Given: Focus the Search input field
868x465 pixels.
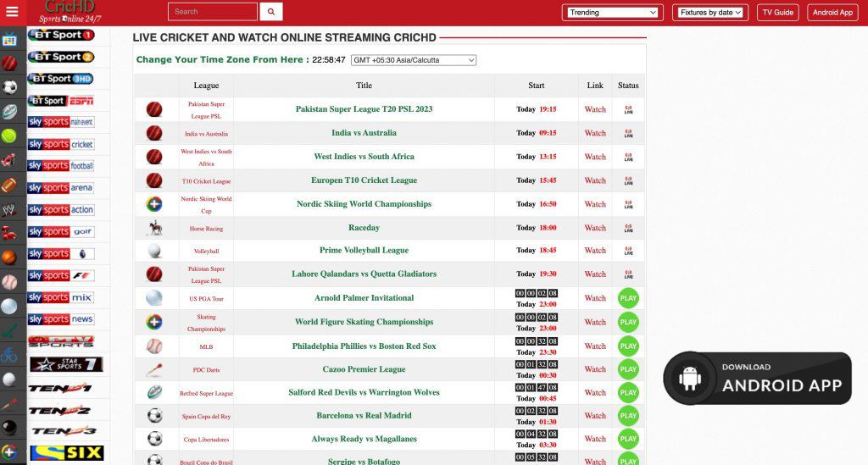Looking at the screenshot, I should pos(213,12).
